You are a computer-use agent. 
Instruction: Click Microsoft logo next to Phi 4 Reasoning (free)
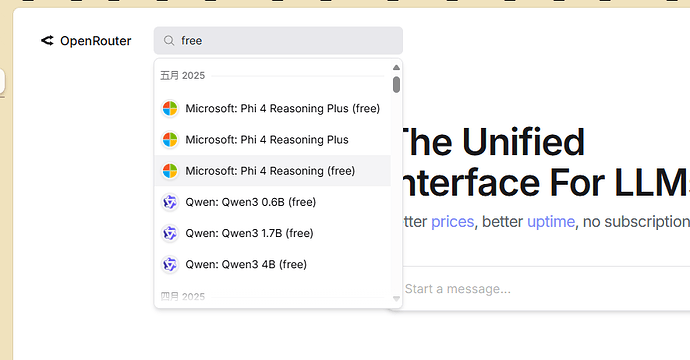click(170, 171)
